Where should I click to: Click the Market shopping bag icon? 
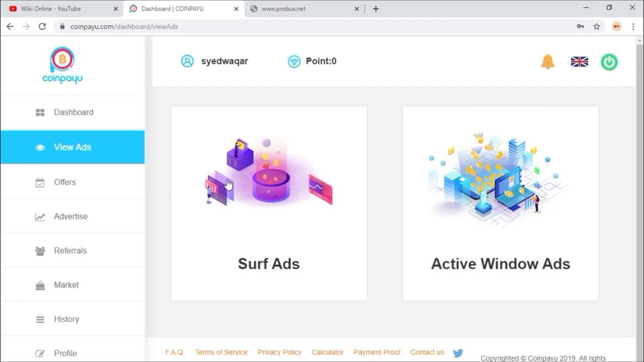(x=40, y=286)
